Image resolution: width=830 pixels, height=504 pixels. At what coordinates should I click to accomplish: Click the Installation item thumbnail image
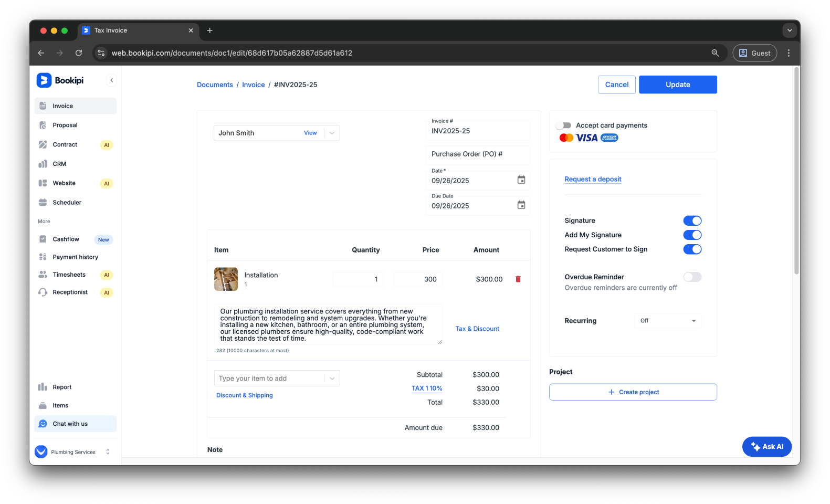click(x=226, y=279)
